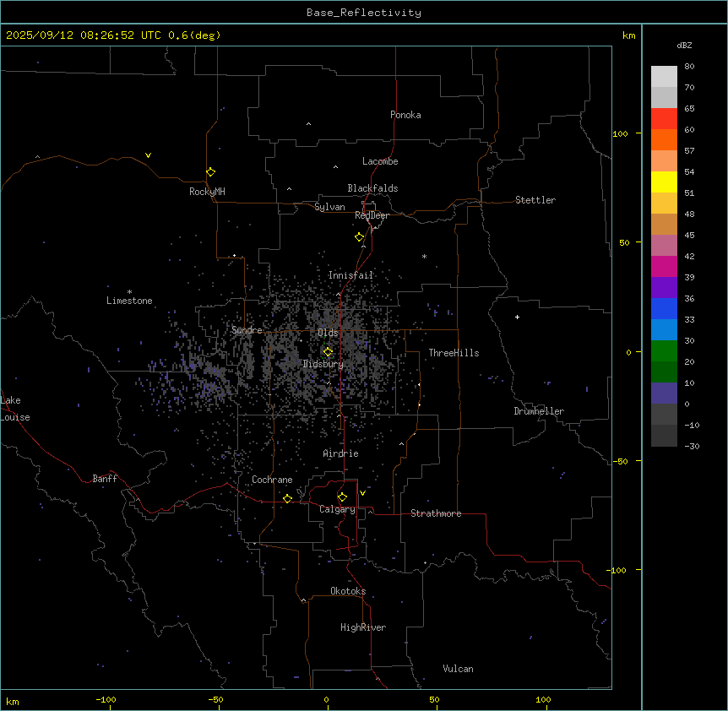
Task: Click white plus marker north of Drumheller
Action: 517,317
